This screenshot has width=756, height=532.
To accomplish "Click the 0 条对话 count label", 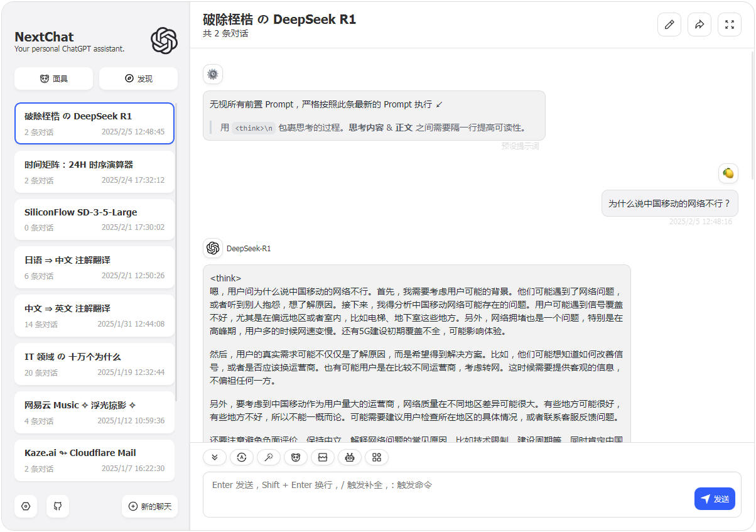I will click(x=39, y=228).
